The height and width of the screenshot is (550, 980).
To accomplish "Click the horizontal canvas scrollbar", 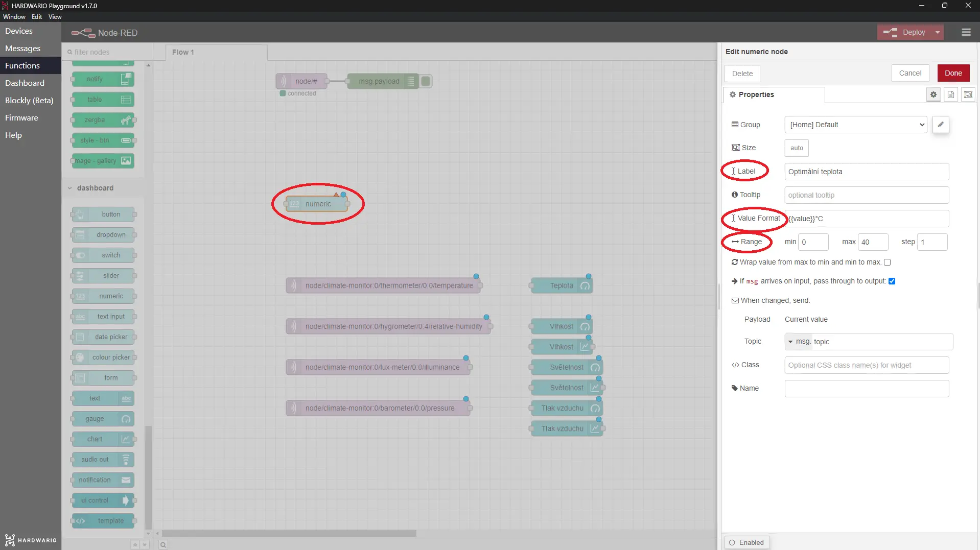I will click(289, 533).
